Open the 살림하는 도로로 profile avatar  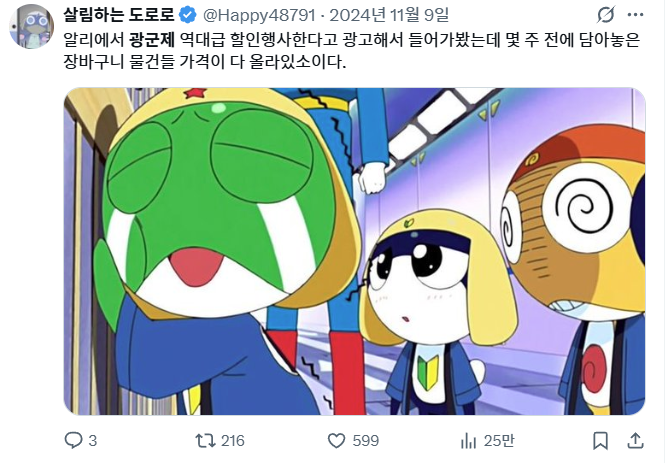(x=32, y=26)
